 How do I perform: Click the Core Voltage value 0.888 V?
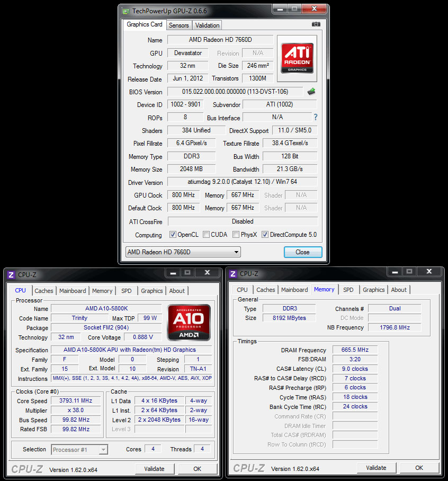[x=143, y=337]
